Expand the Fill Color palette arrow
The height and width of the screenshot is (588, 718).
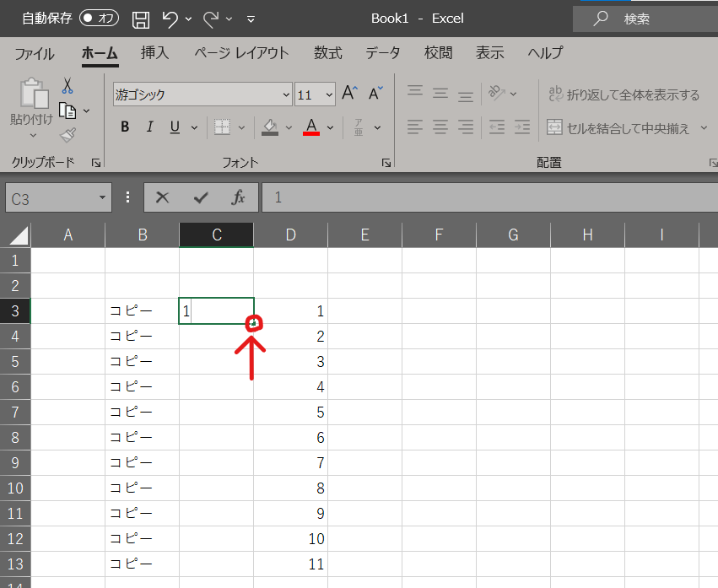[x=289, y=127]
